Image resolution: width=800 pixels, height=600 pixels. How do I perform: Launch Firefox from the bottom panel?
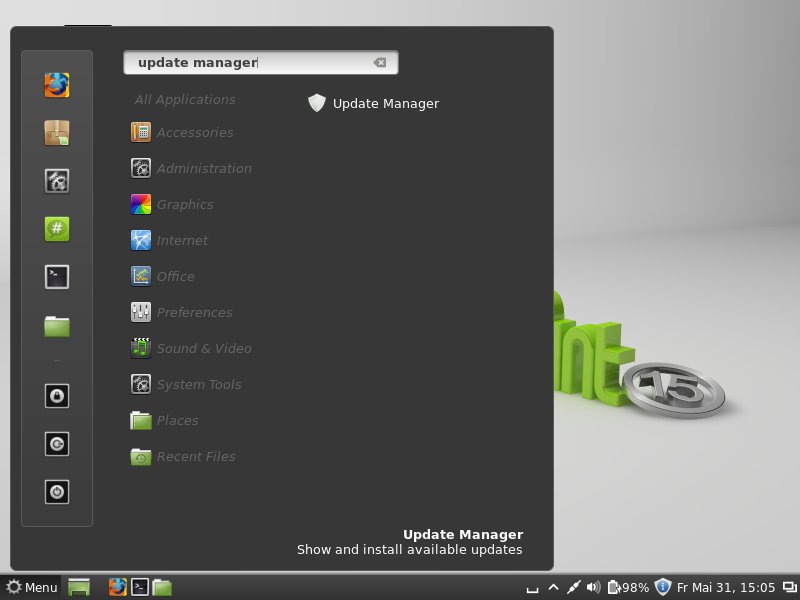pyautogui.click(x=117, y=587)
